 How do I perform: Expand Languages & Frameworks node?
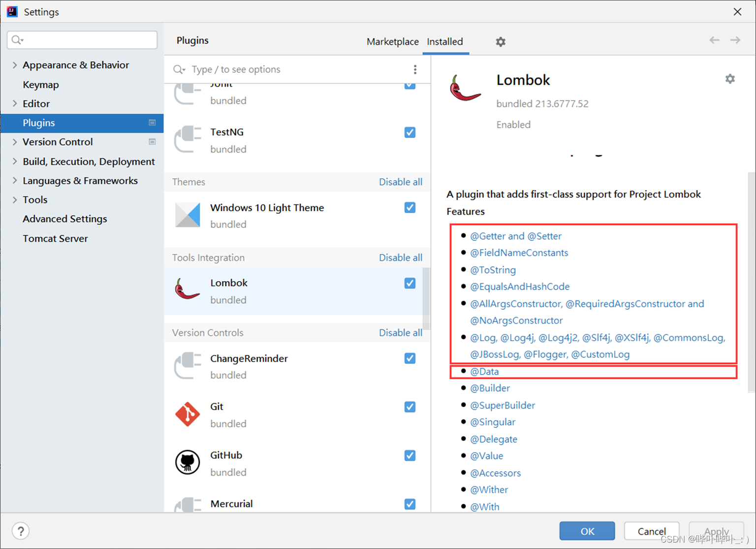[x=14, y=180]
